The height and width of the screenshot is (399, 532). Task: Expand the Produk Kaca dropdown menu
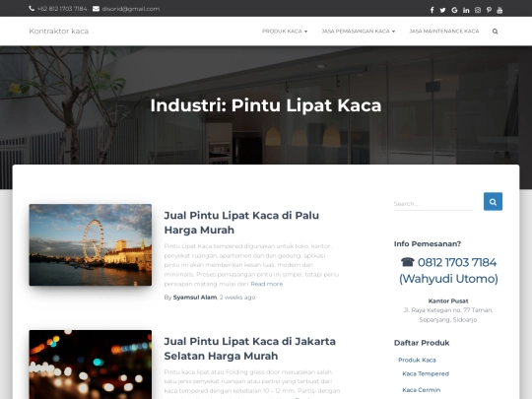point(285,32)
